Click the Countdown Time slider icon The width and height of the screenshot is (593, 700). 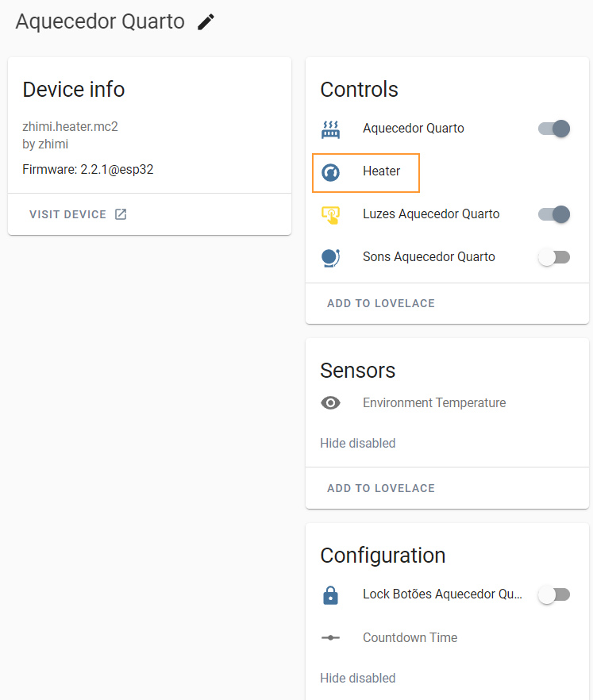coord(330,638)
